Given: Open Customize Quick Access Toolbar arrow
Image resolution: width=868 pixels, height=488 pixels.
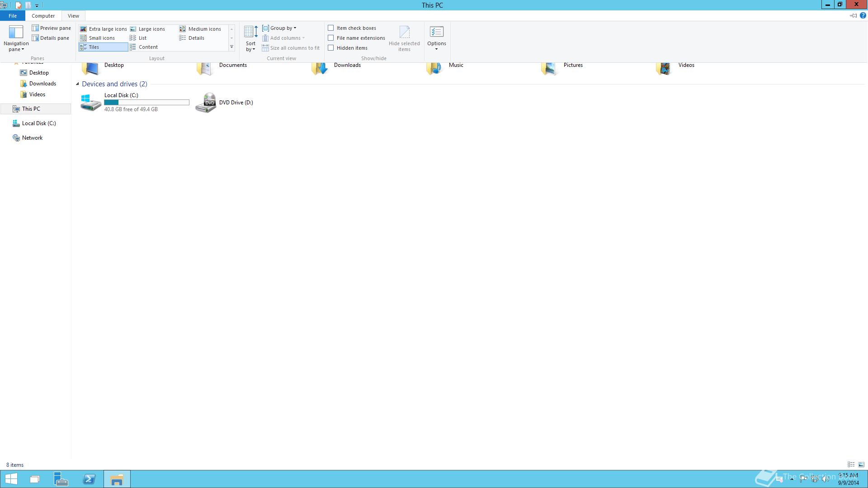Looking at the screenshot, I should (37, 5).
